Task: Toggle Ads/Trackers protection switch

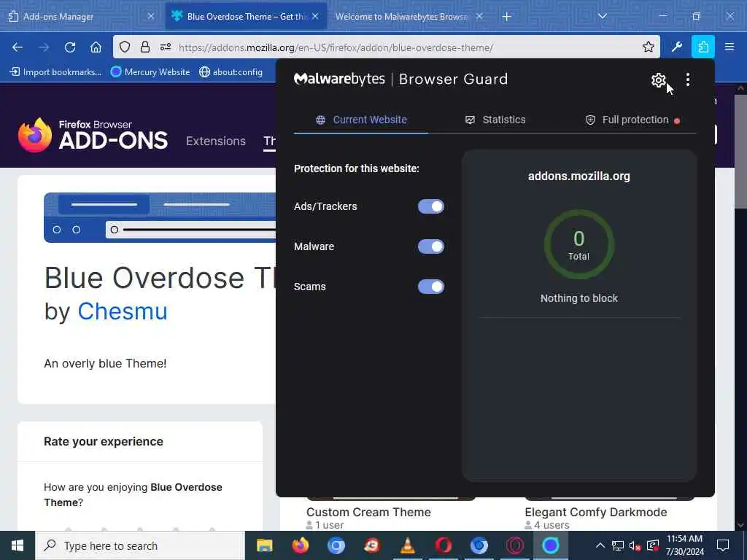Action: point(430,206)
